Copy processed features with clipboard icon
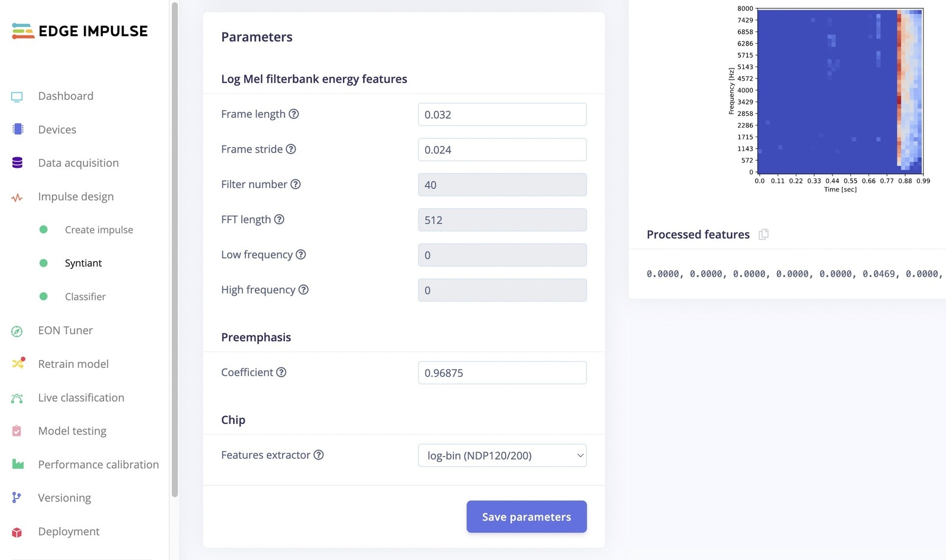Screen dimensions: 946x560 763,234
